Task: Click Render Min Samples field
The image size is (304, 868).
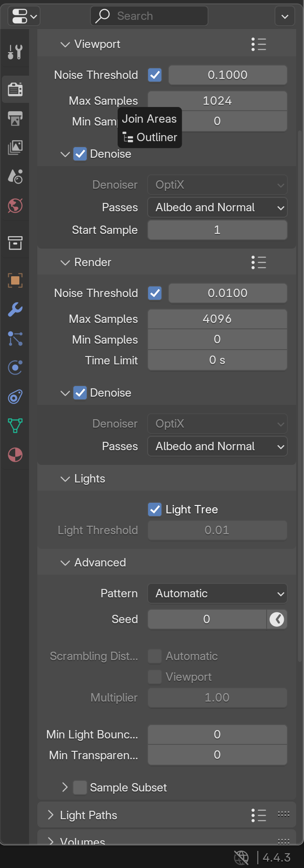Action: pyautogui.click(x=217, y=339)
